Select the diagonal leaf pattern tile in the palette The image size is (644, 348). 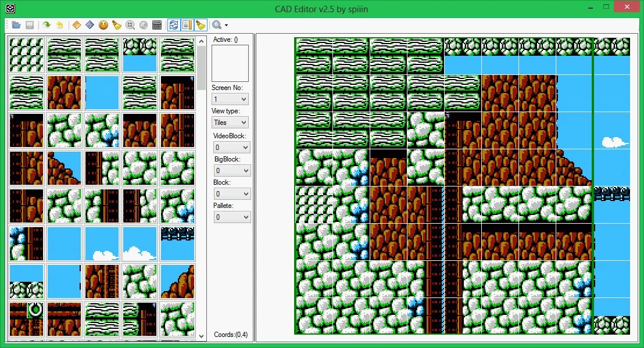[x=26, y=55]
